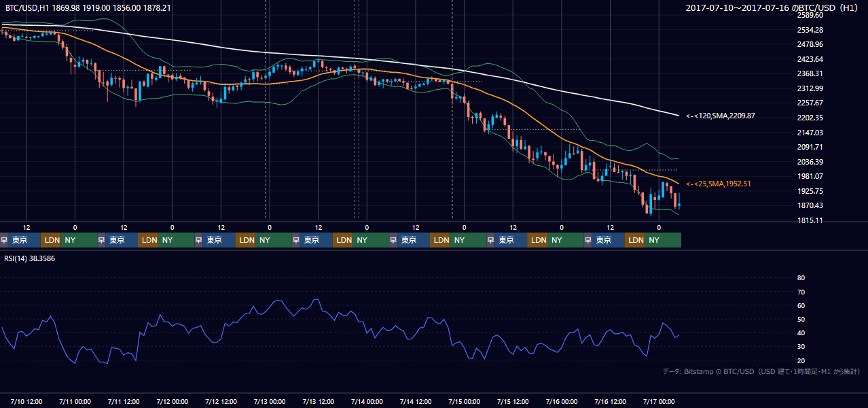Click the 7/11 12:00 time axis label
This screenshot has height=408, width=868.
pyautogui.click(x=124, y=401)
